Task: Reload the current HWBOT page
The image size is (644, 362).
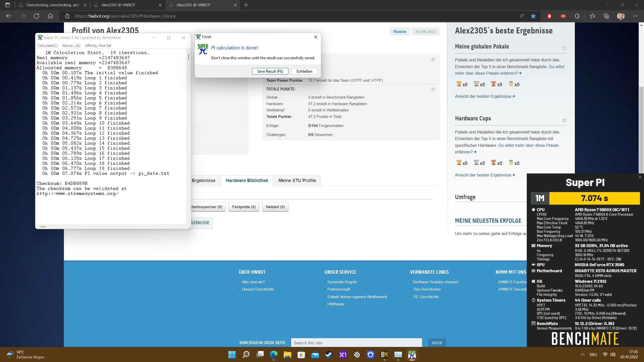Action: [36, 16]
